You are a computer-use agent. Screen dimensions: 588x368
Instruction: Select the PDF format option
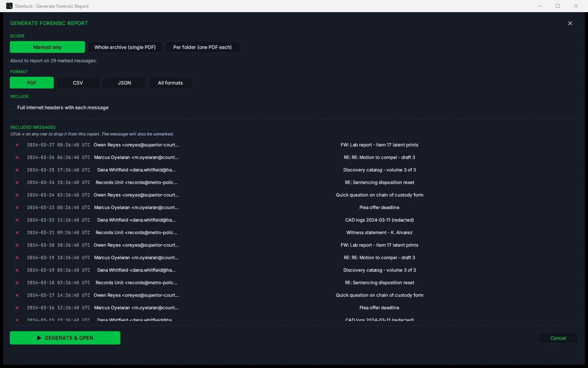(x=32, y=83)
